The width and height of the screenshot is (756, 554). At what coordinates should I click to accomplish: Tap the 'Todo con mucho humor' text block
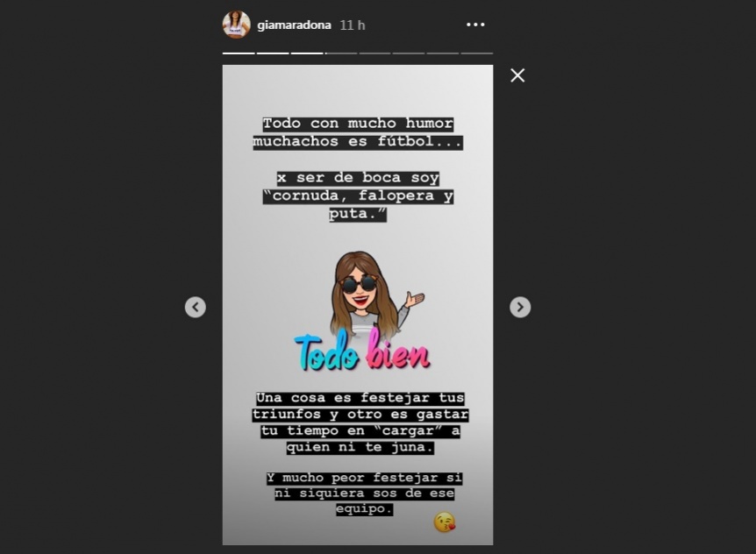tap(358, 132)
